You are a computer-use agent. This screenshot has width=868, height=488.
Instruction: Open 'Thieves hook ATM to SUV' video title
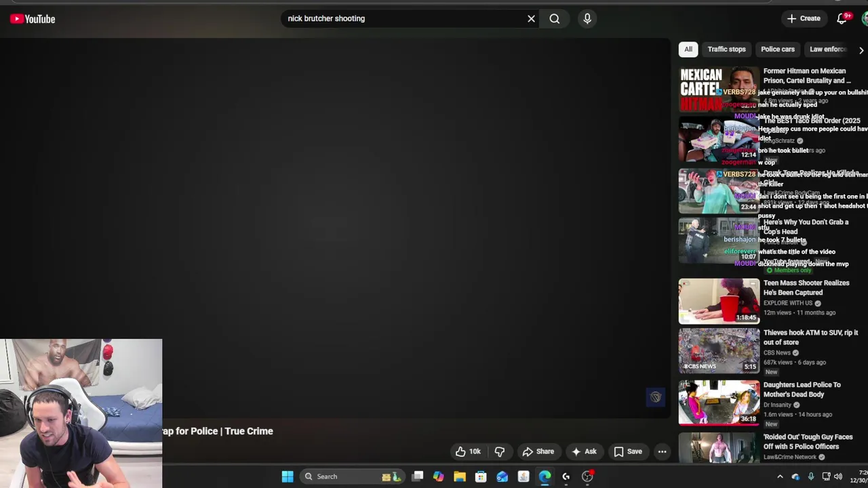pos(810,338)
